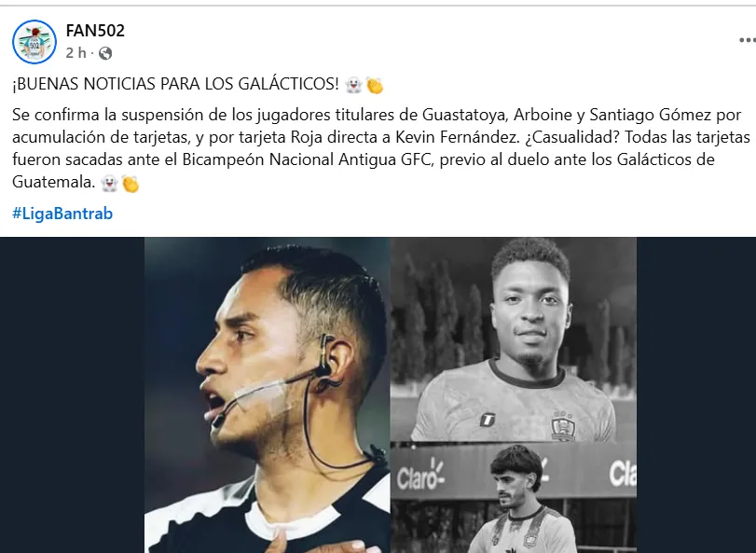Image resolution: width=756 pixels, height=553 pixels.
Task: Click the clapping emoji after Guatemala
Action: pyautogui.click(x=131, y=184)
